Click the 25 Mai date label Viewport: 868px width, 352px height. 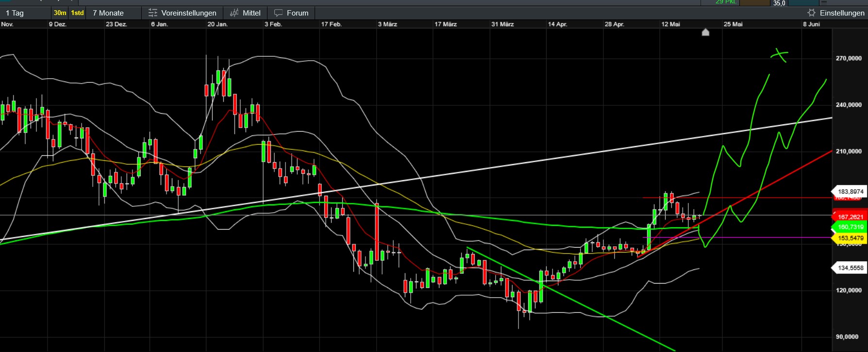733,24
